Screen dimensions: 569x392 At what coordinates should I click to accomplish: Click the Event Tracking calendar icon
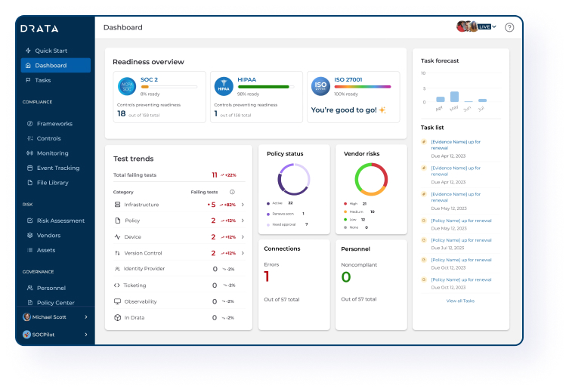tap(29, 168)
